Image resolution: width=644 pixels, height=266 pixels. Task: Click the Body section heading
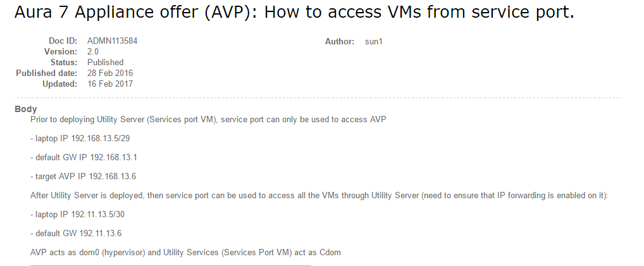(26, 109)
